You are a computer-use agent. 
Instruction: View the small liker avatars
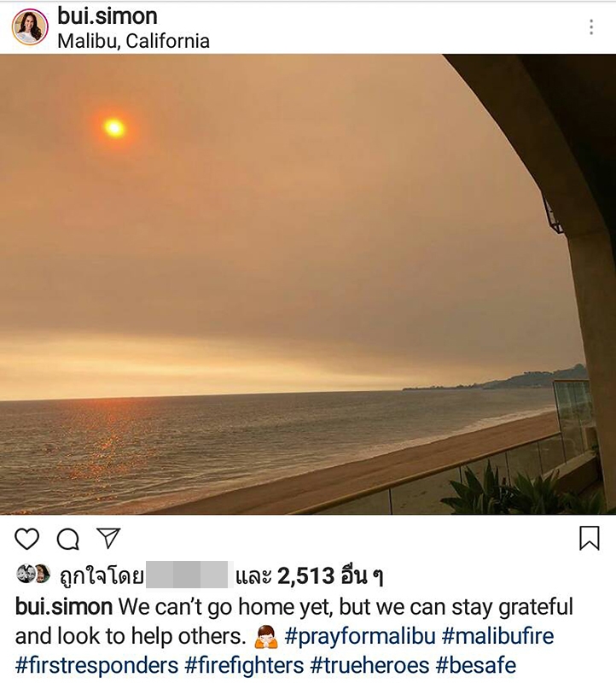33,574
